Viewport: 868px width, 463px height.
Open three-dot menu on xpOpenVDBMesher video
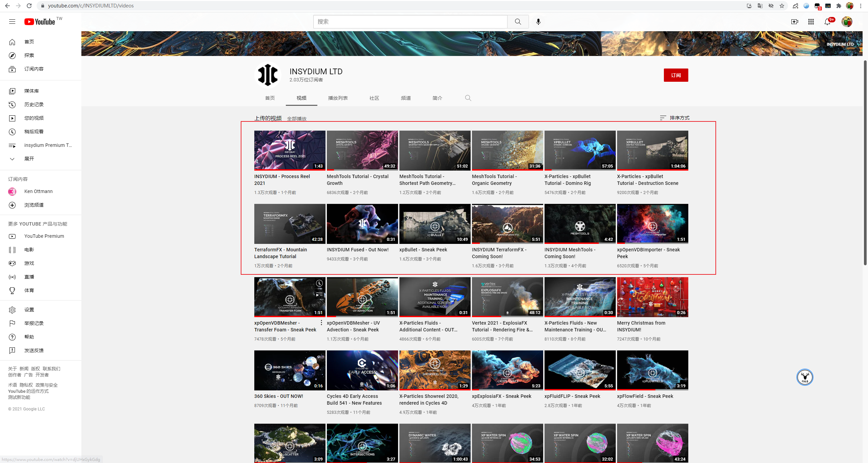[321, 323]
